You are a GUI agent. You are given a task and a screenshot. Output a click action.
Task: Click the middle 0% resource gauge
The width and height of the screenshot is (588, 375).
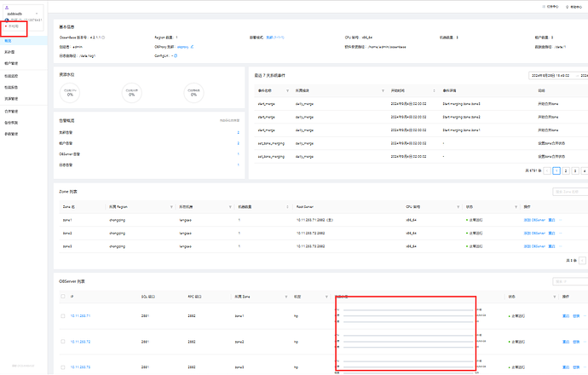point(131,93)
